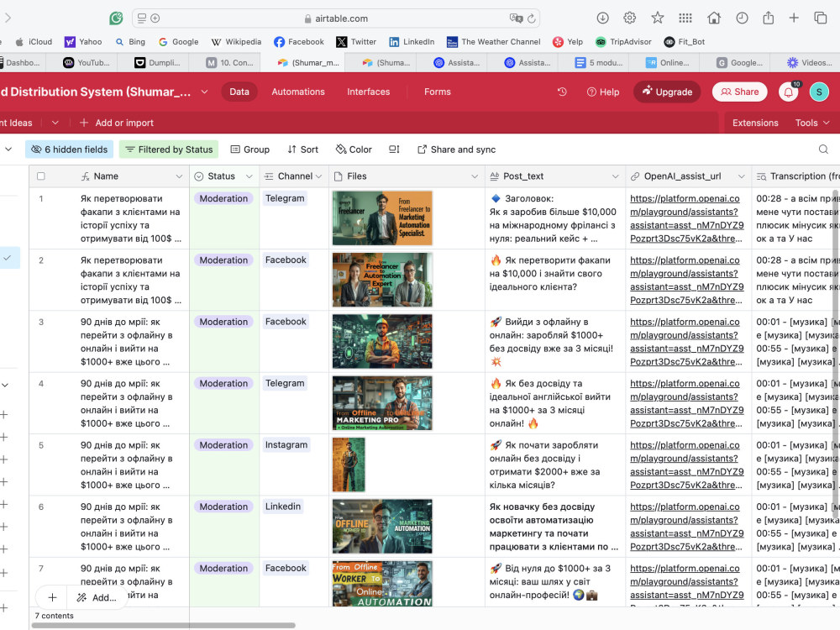Bookmark page with the star icon
The image size is (840, 630).
[x=658, y=18]
